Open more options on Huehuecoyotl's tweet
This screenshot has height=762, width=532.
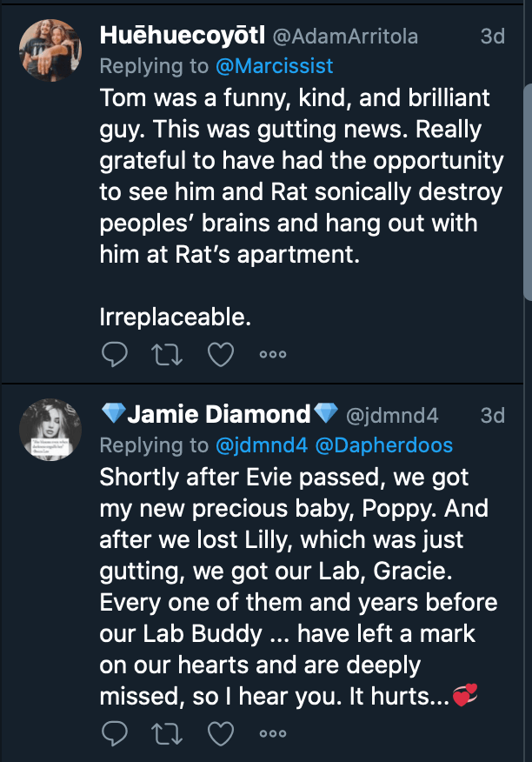(273, 355)
